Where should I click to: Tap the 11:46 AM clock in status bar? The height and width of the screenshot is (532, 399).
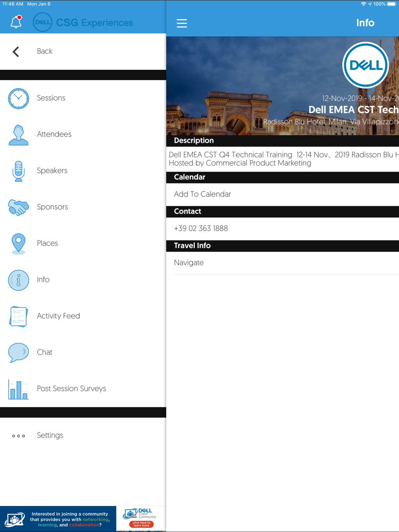[x=13, y=4]
